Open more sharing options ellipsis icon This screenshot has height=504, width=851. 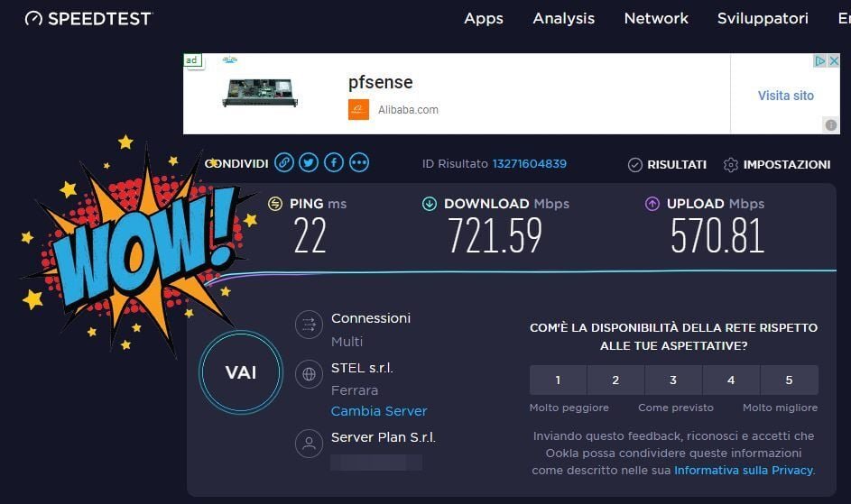point(359,162)
